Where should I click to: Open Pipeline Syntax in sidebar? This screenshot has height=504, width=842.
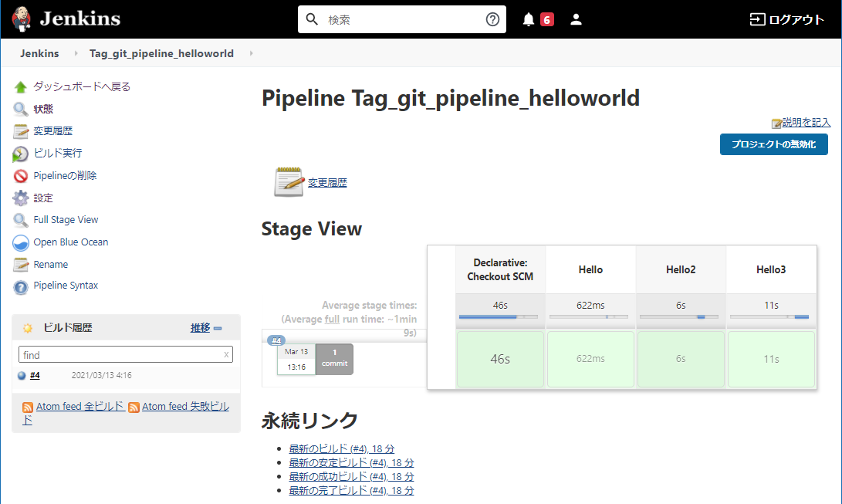[66, 285]
